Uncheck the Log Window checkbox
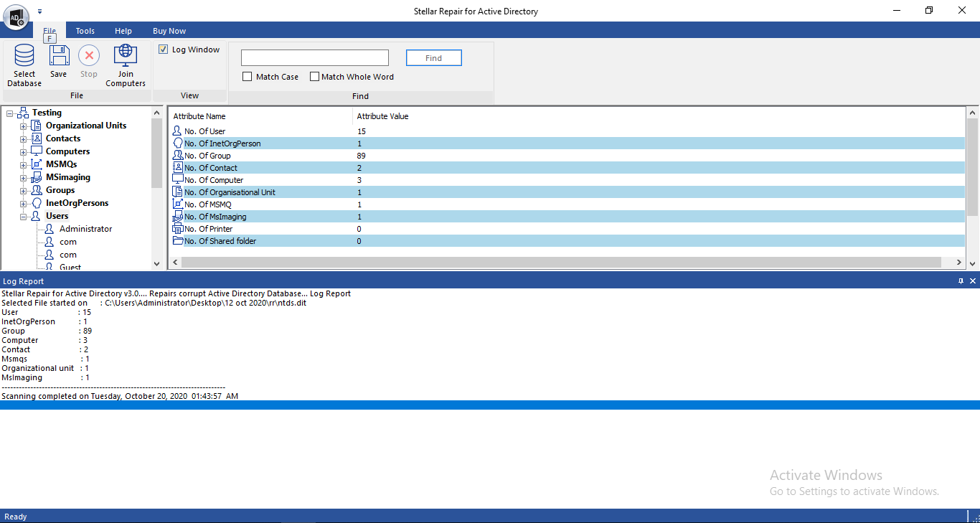 tap(164, 50)
